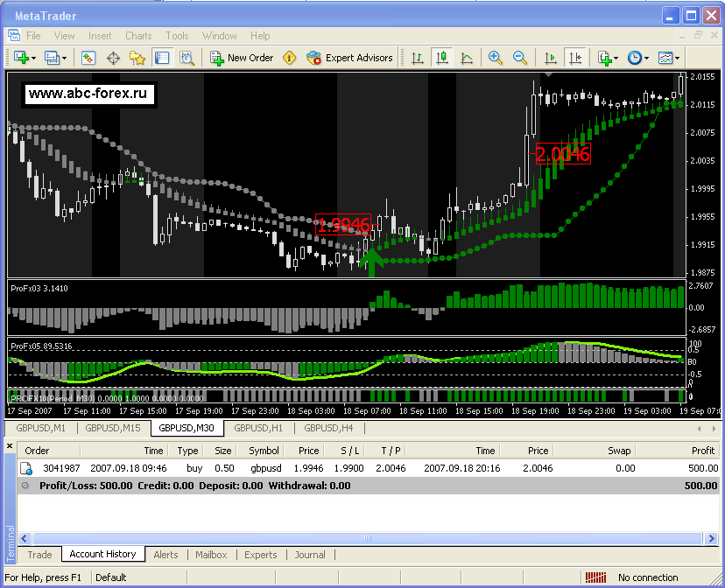Click the horizontal scrollbar thumb in Terminal
Screen dimensions: 725x588
pyautogui.click(x=368, y=539)
